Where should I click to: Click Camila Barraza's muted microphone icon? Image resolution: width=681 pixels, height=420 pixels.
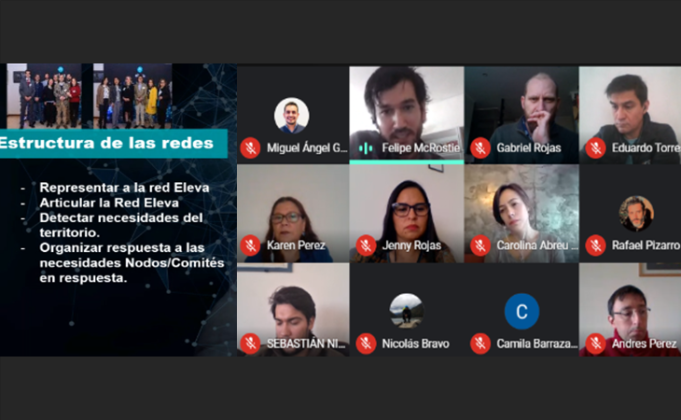point(480,344)
